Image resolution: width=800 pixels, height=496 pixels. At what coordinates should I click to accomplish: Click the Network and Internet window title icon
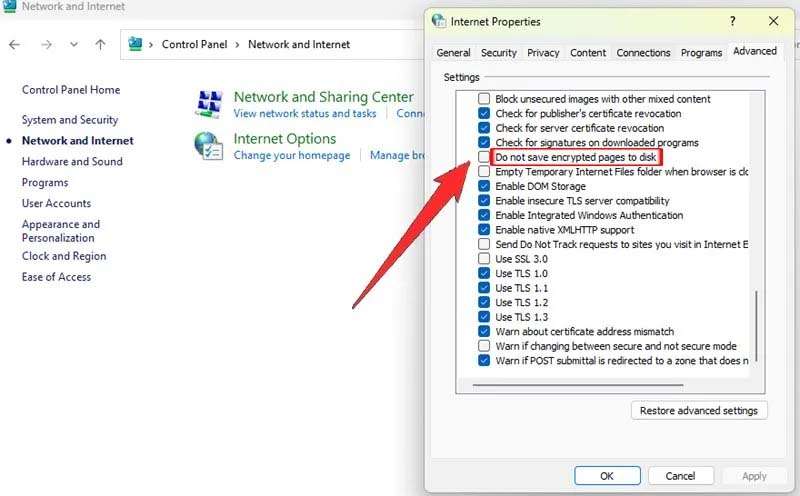tap(10, 6)
